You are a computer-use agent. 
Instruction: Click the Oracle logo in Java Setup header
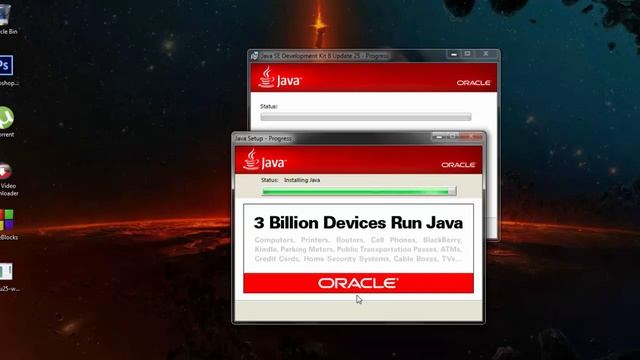coord(458,165)
